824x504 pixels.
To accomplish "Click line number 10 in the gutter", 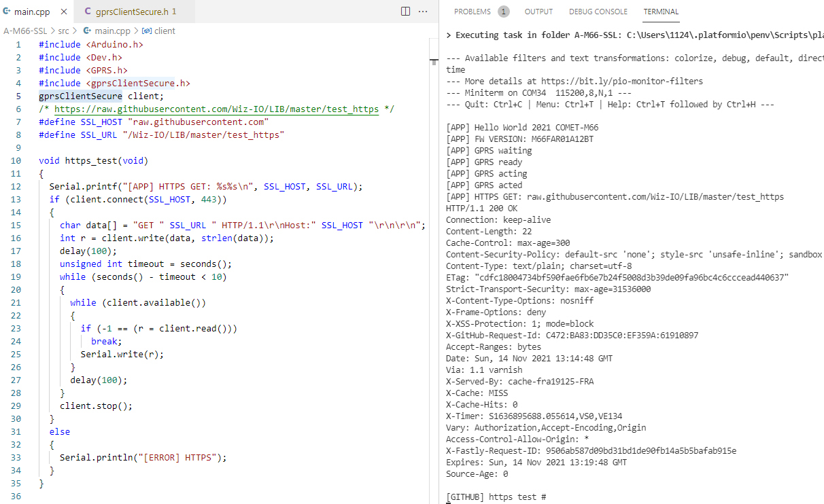I will 18,160.
